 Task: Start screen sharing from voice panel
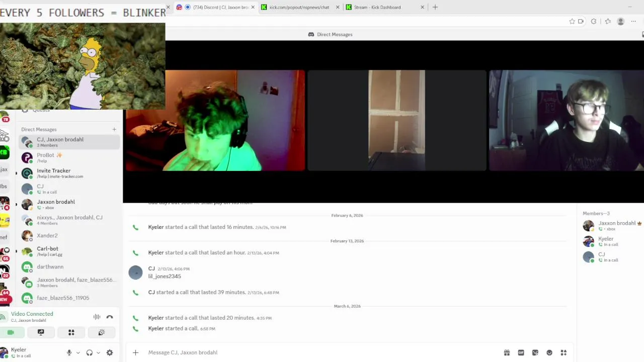[x=41, y=332]
